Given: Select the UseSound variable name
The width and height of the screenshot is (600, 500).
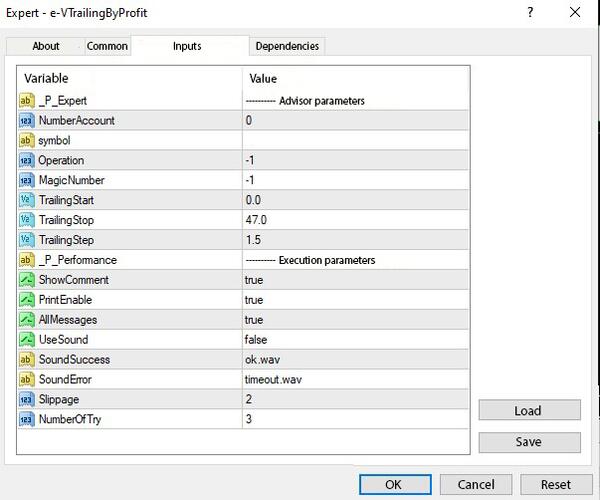Looking at the screenshot, I should 64,339.
